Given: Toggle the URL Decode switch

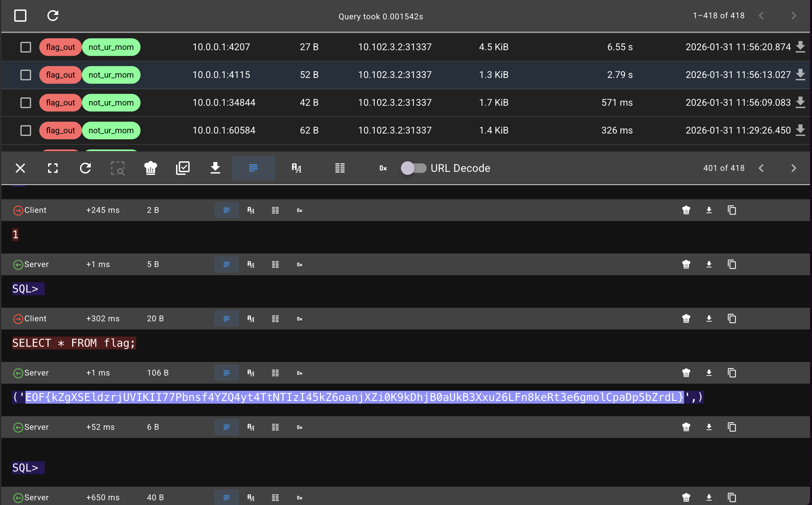Looking at the screenshot, I should pos(413,168).
